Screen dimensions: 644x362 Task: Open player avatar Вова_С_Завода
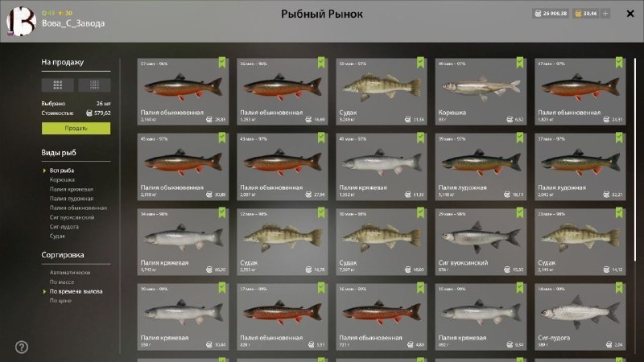tap(22, 22)
